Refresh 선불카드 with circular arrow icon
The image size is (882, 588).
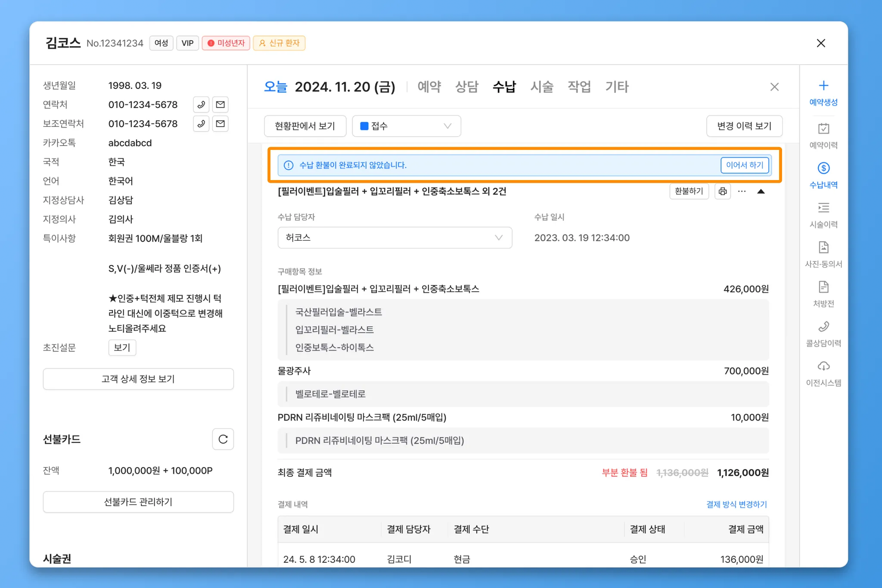point(223,439)
